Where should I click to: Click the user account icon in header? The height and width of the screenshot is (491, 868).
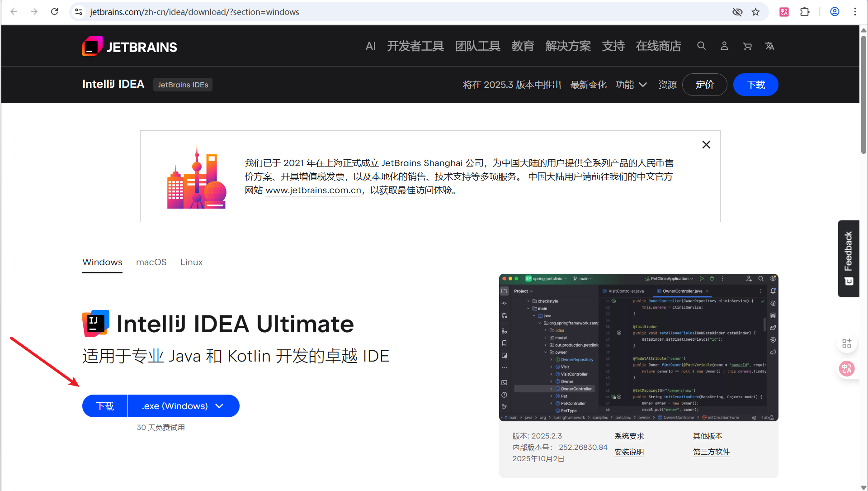click(724, 46)
